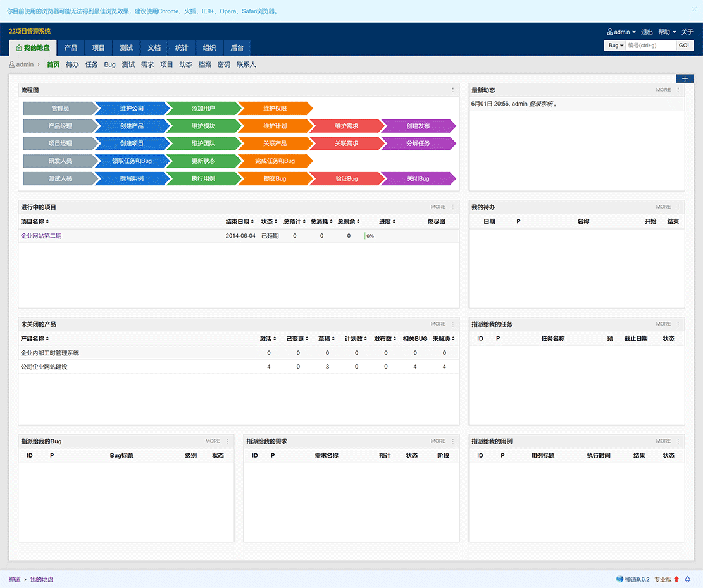Toggle sort order on 结束日期 column
703x588 pixels.
(x=239, y=222)
